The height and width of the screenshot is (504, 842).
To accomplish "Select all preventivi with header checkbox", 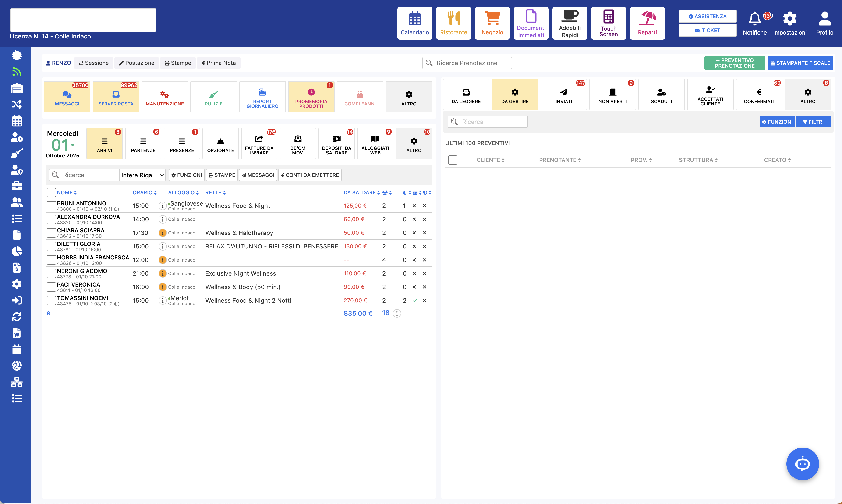I will 452,160.
